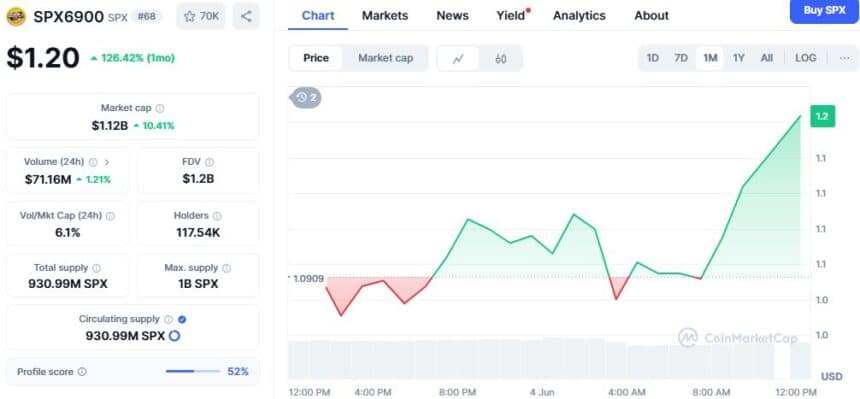Open the three-dot more options menu
This screenshot has width=860, height=399.
click(845, 58)
